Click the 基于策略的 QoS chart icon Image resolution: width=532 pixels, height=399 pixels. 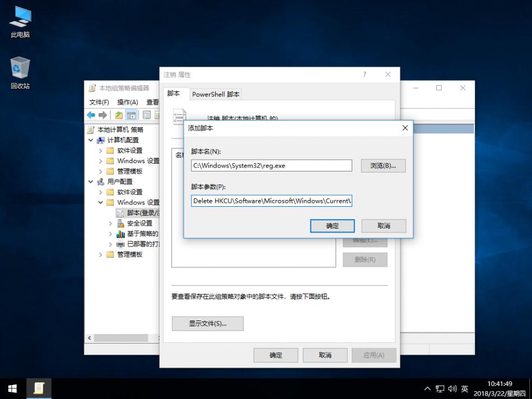point(120,234)
